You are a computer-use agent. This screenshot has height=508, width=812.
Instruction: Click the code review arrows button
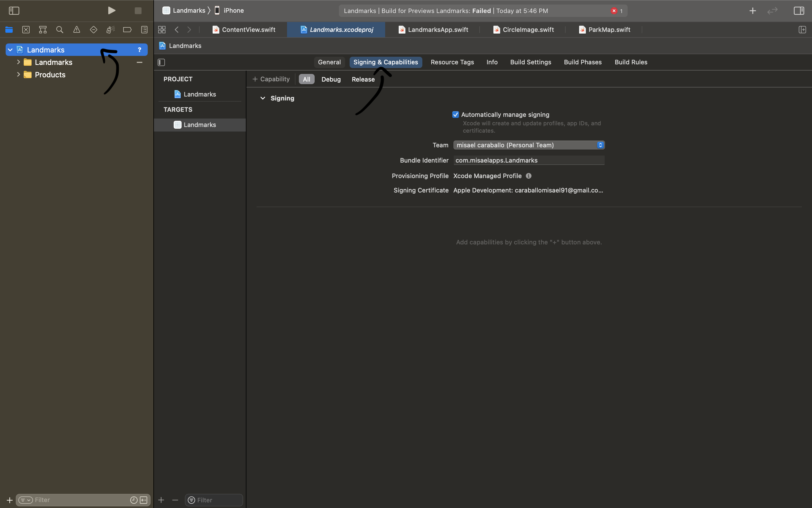(773, 11)
